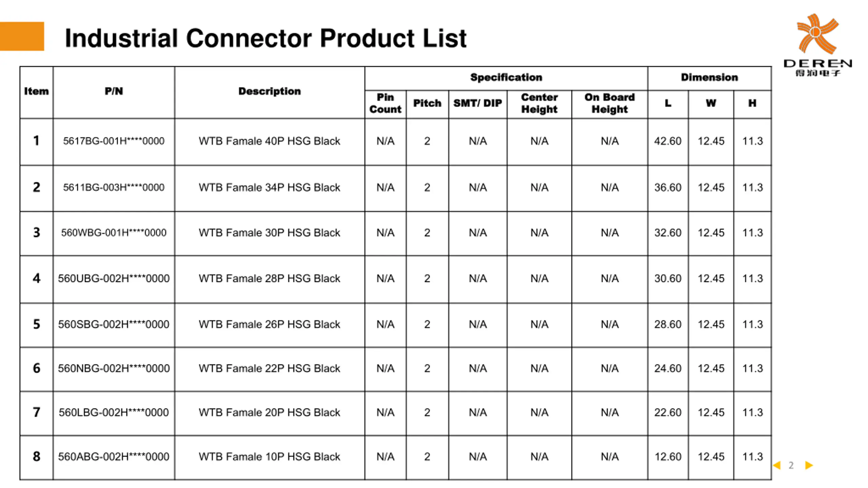Select the 22.60 length cell
Screen dimensions: 868x488
(x=668, y=413)
